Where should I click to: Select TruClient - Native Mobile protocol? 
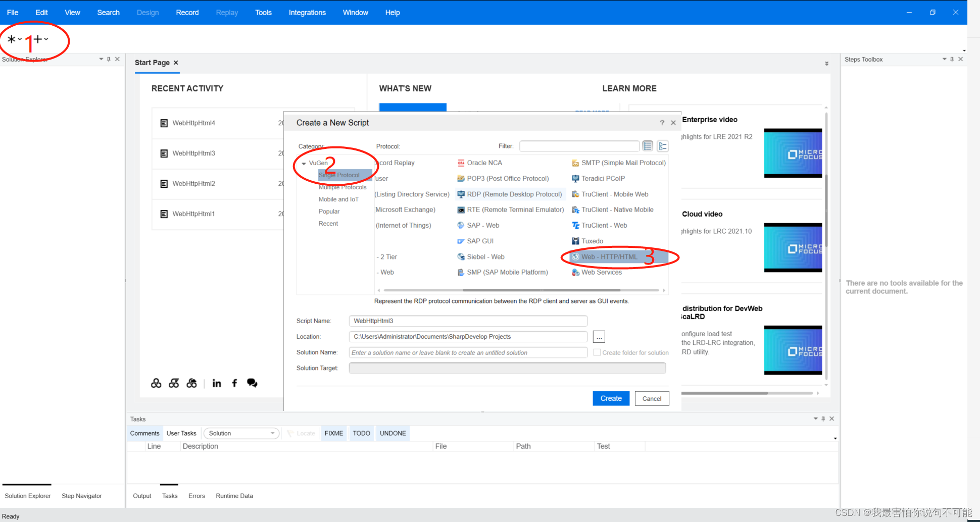612,210
